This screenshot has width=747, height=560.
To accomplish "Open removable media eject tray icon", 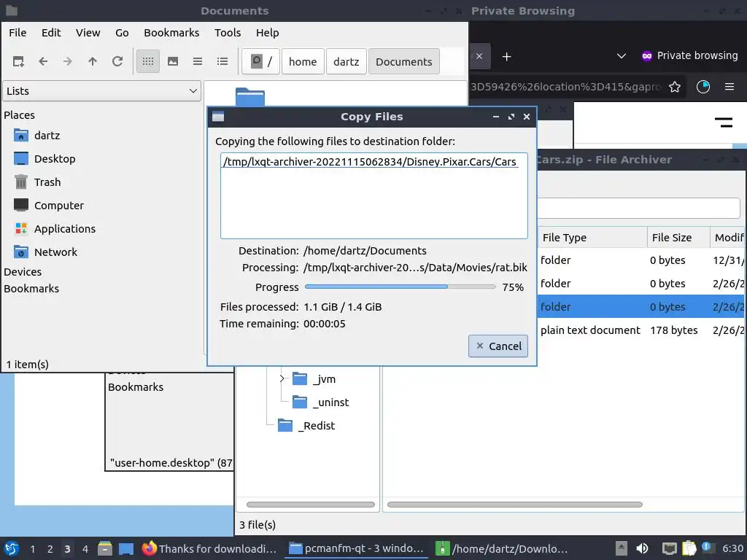I will pos(622,548).
